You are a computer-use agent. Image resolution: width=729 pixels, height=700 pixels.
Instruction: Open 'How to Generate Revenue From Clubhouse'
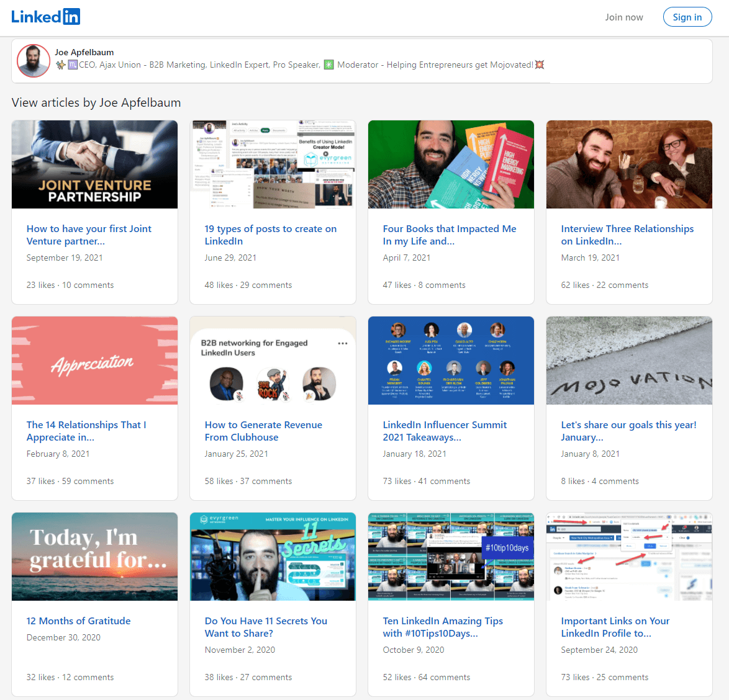pos(263,431)
